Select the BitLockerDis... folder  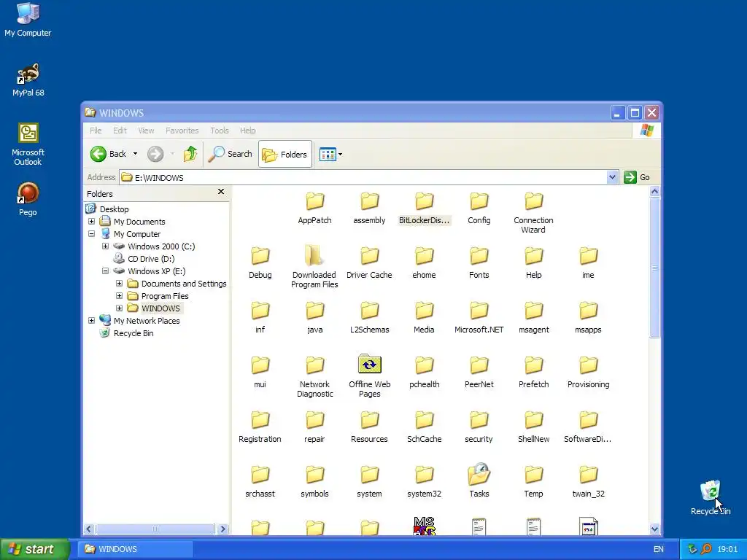(x=424, y=208)
